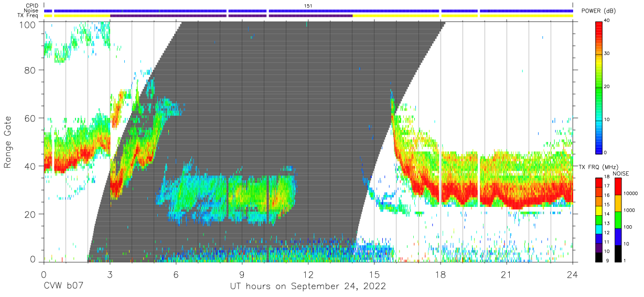Click the Noise label beside the blue bar
Viewport: 644px width, 297px height.
point(32,10)
